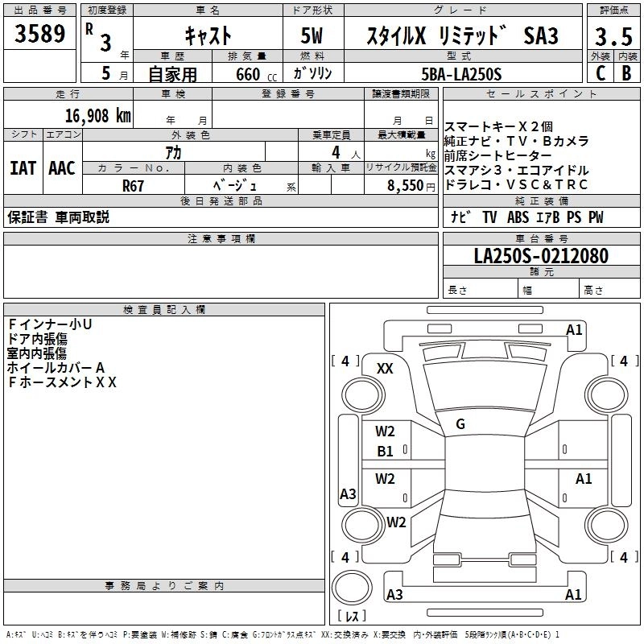Viewport: 644px width, 644px height.
Task: Click sales point スマアシ3・エコアイドル
Action: [516, 170]
